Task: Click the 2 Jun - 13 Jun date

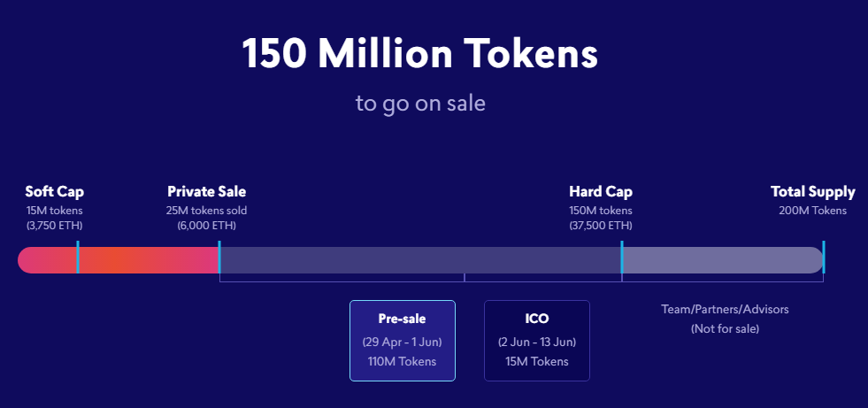Action: pos(536,342)
